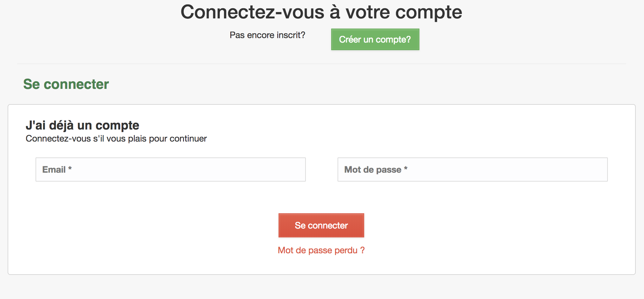Click the green Créer un compte? button
The image size is (644, 299).
point(375,39)
